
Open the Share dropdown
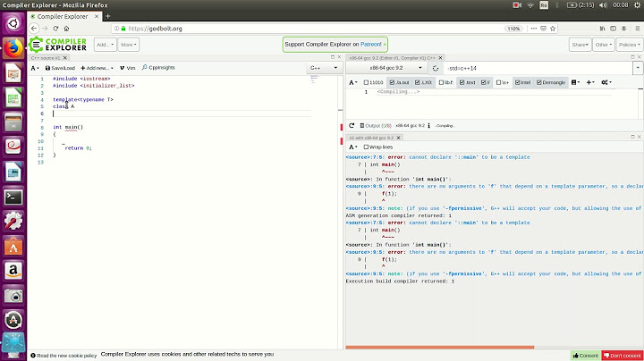pos(580,45)
